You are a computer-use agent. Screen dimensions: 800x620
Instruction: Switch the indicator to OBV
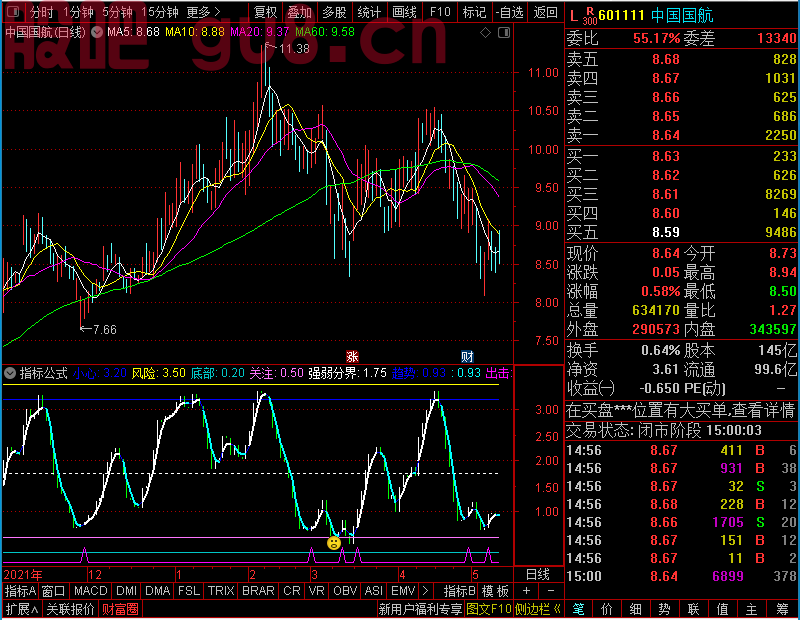pos(345,591)
